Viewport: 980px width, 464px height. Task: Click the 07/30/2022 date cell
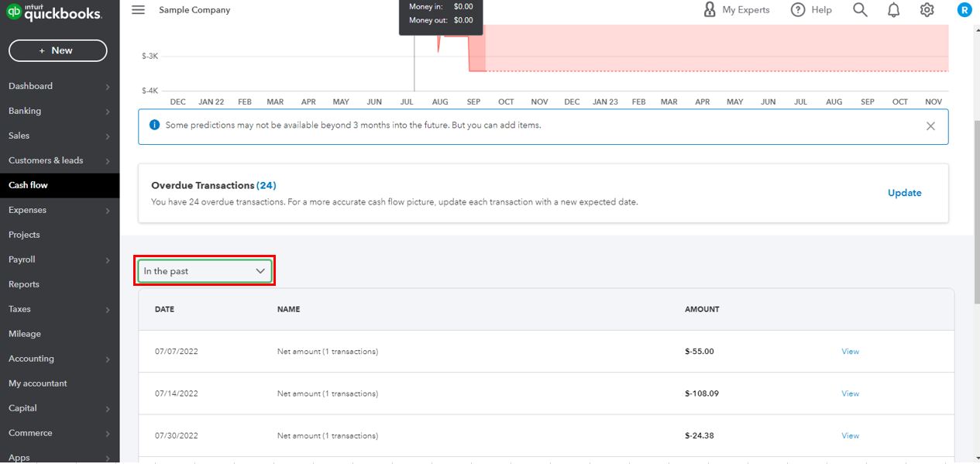(x=177, y=435)
